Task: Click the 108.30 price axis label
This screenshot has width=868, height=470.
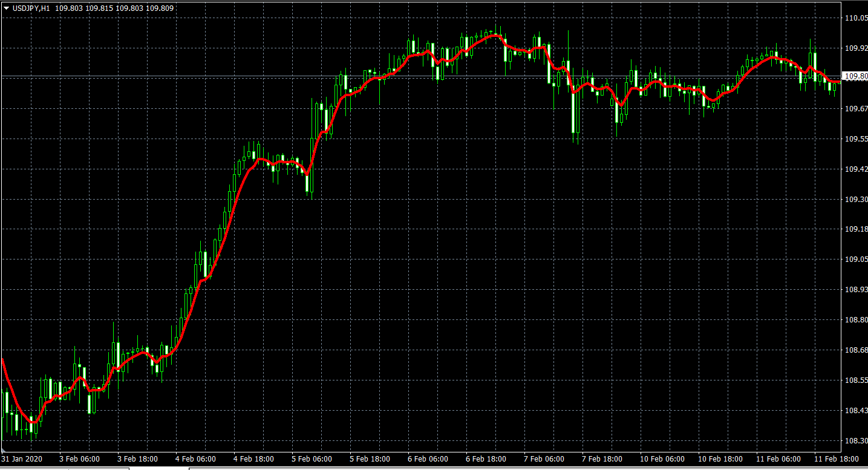Action: [855, 441]
